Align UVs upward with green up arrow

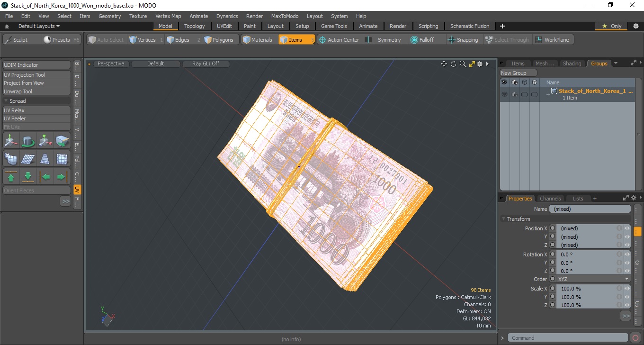pos(11,177)
